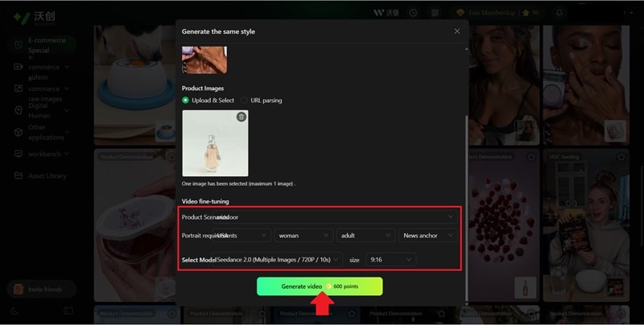Expand the e-commerce videos sidebar chevron
The image size is (644, 325).
pyautogui.click(x=67, y=67)
